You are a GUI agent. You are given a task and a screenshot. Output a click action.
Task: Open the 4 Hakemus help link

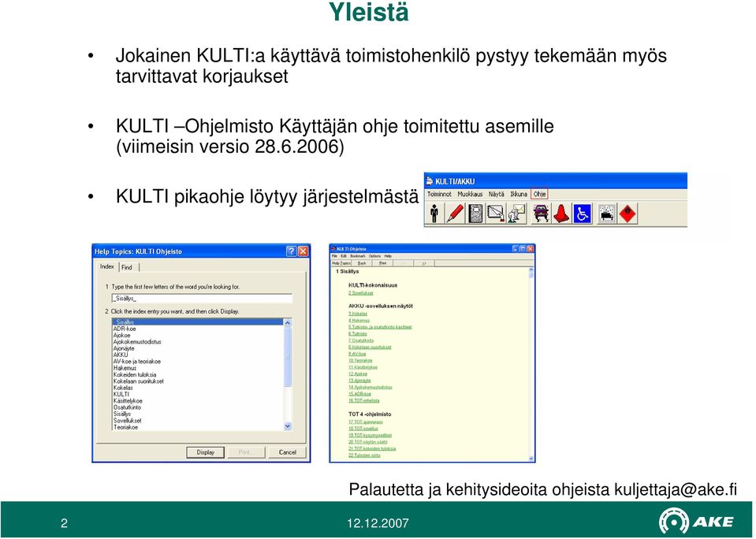tap(359, 320)
